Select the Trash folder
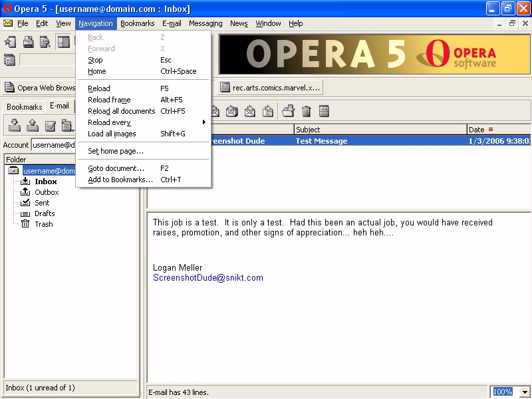The width and height of the screenshot is (532, 399). coord(44,224)
